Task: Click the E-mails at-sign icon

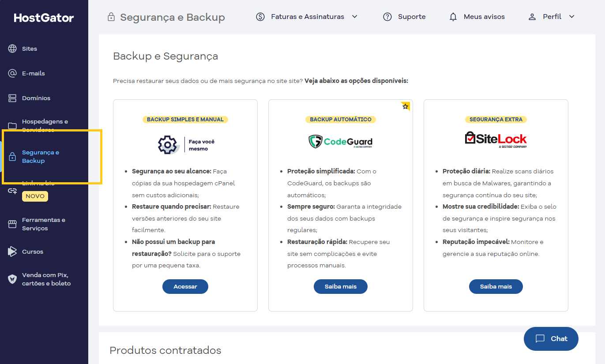Action: (x=12, y=73)
